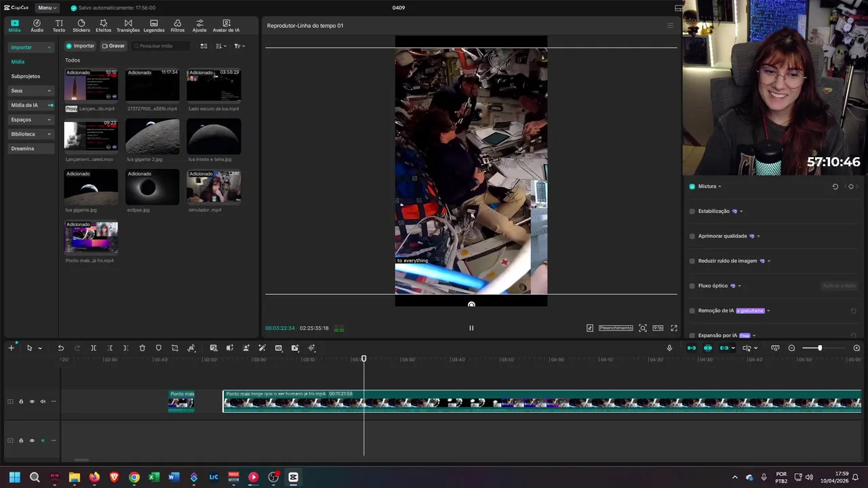Open the Ajuste panel icon

tap(199, 26)
